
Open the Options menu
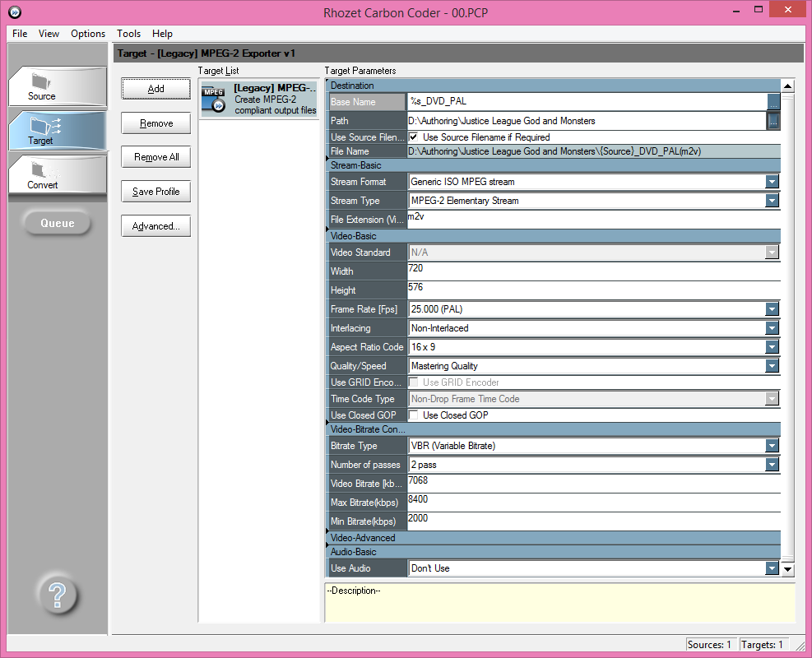[88, 34]
